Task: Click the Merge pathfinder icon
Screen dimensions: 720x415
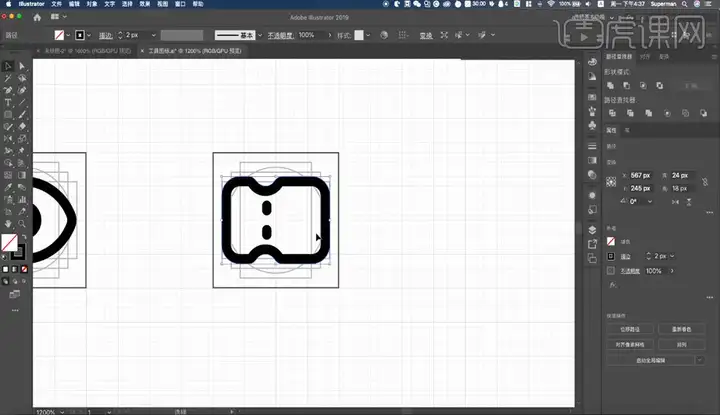Action: pos(648,113)
